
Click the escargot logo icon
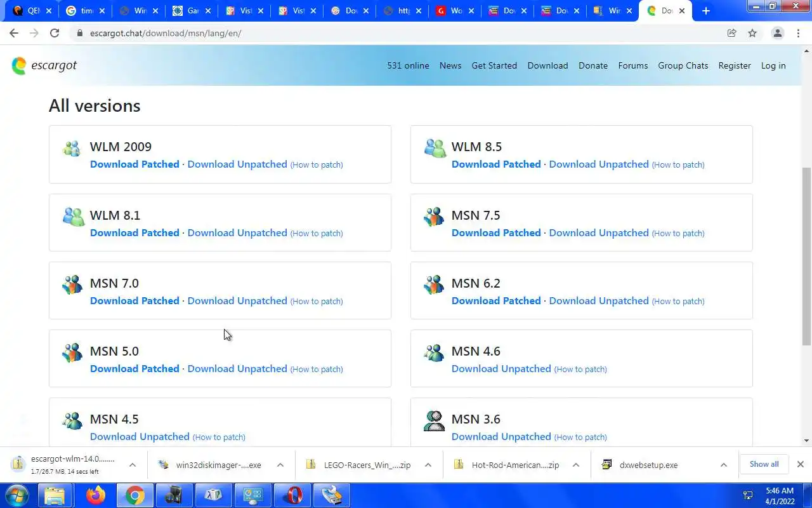[x=19, y=65]
